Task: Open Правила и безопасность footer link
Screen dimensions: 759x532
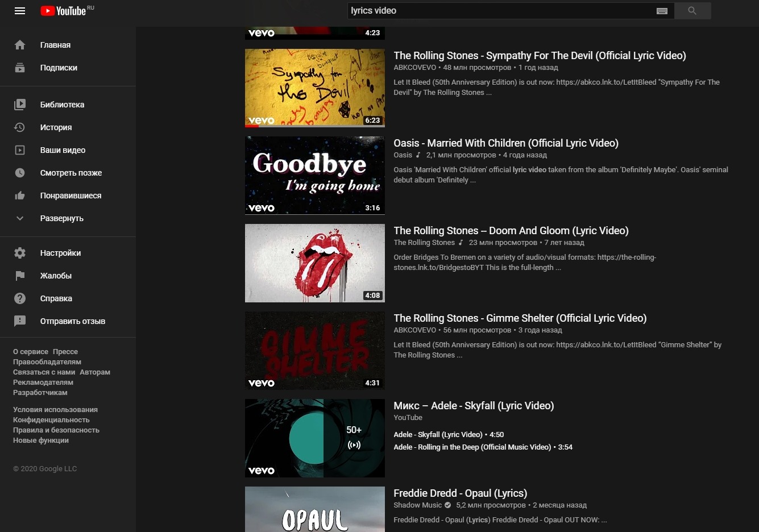Action: tap(56, 430)
